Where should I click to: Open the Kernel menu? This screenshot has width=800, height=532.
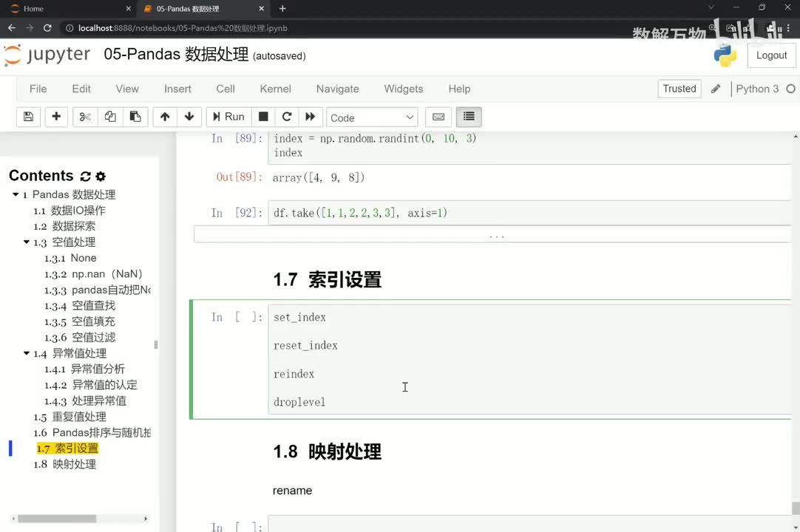click(x=276, y=89)
